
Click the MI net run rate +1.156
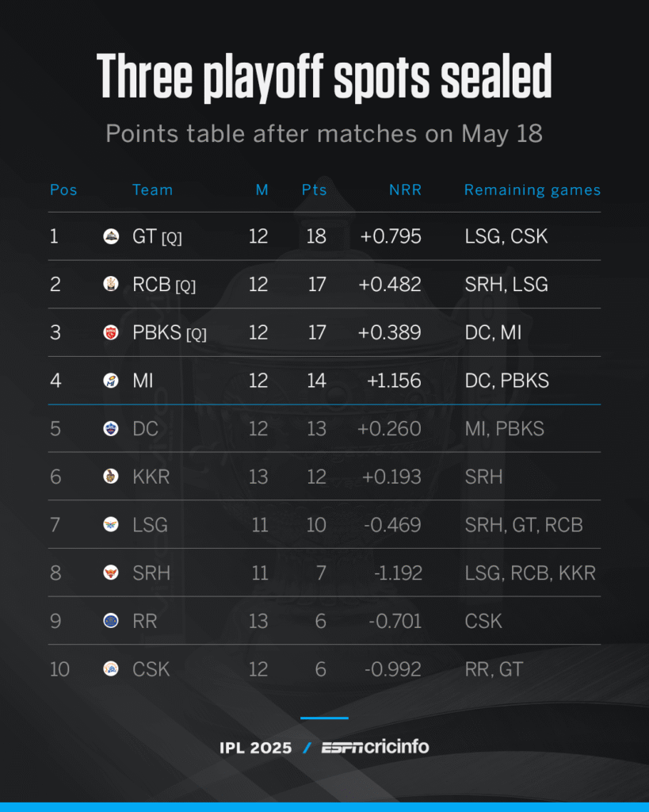pos(394,381)
